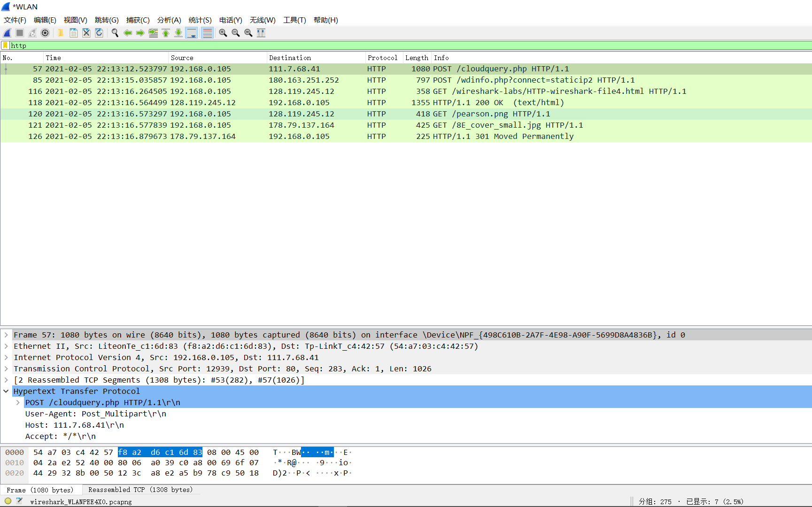Expand the Reassembled TCP Segments row

[6, 380]
